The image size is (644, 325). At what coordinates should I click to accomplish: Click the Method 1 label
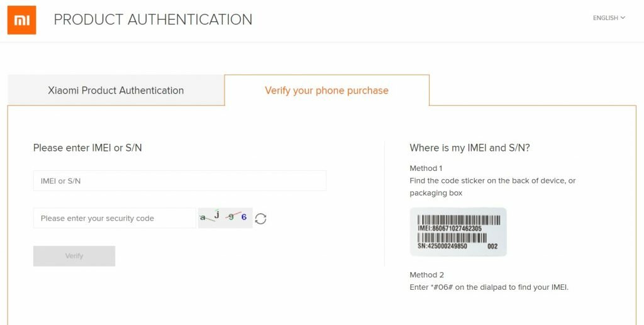(426, 168)
